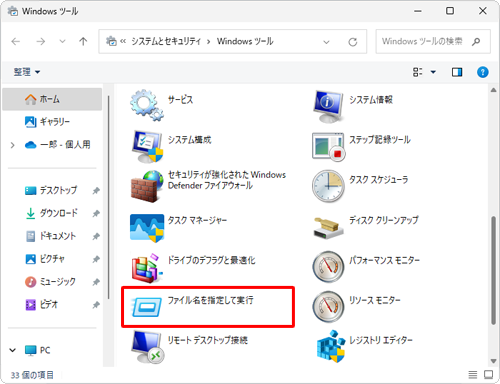Click the search magnifier icon
The image size is (500, 384).
pyautogui.click(x=476, y=42)
